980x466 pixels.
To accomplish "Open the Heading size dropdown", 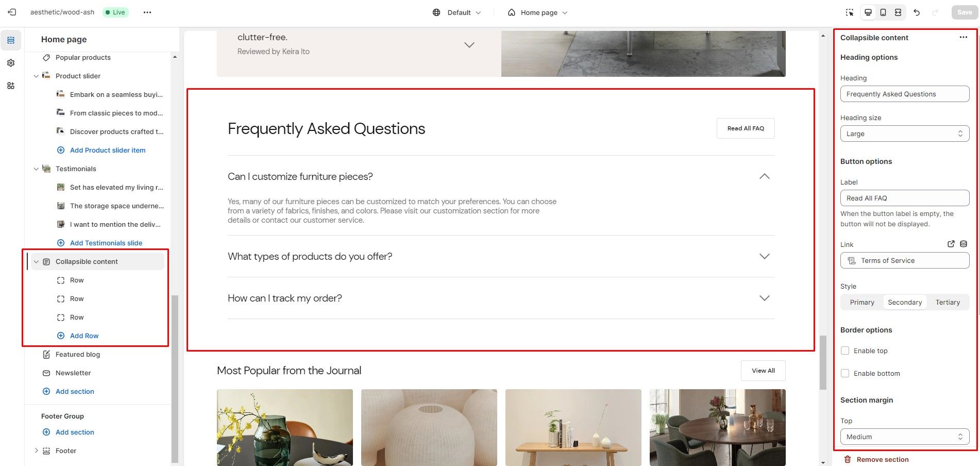I will pos(905,134).
